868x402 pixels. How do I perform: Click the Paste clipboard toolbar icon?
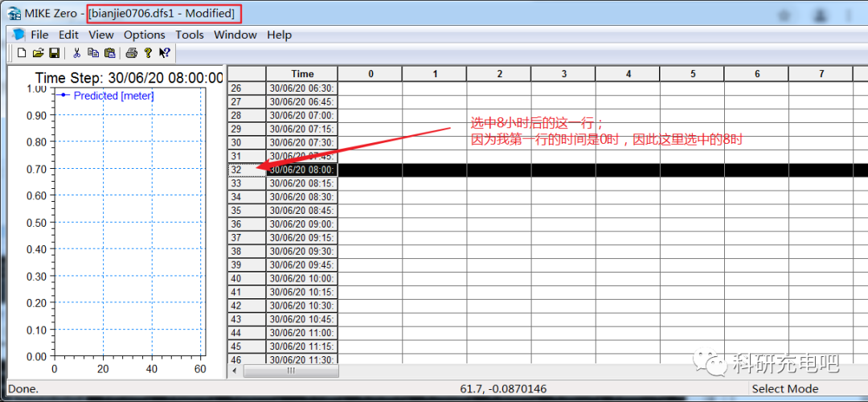109,53
